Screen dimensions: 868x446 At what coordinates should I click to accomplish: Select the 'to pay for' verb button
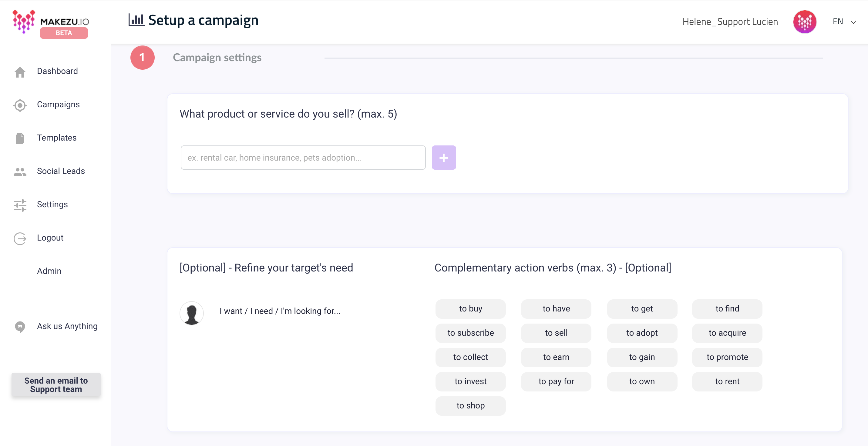pyautogui.click(x=556, y=381)
